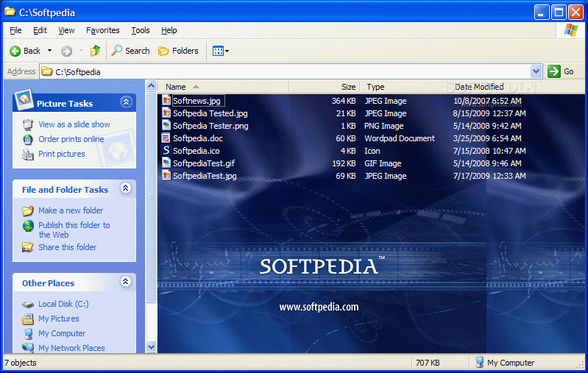
Task: Select the file Softpedia Tested.jpg
Action: tap(210, 113)
